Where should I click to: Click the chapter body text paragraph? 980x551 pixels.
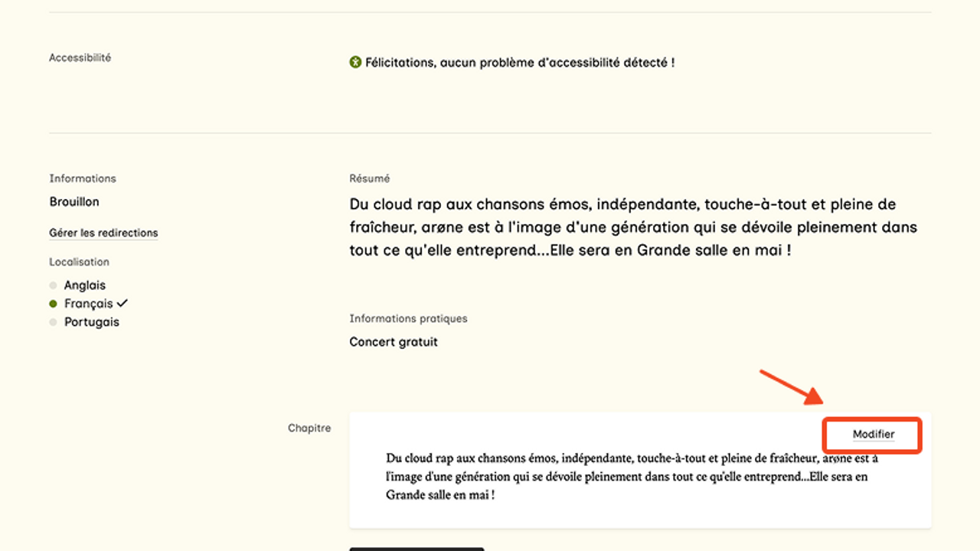pos(628,476)
